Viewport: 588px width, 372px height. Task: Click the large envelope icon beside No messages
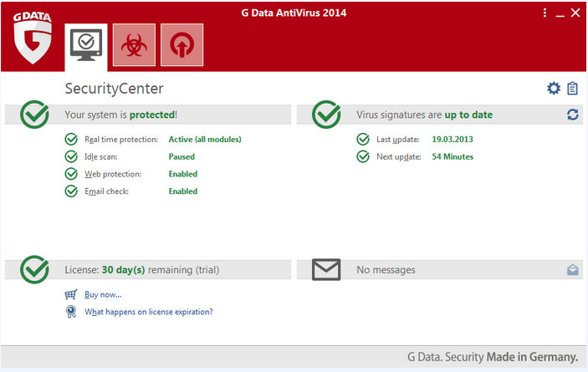[x=326, y=269]
